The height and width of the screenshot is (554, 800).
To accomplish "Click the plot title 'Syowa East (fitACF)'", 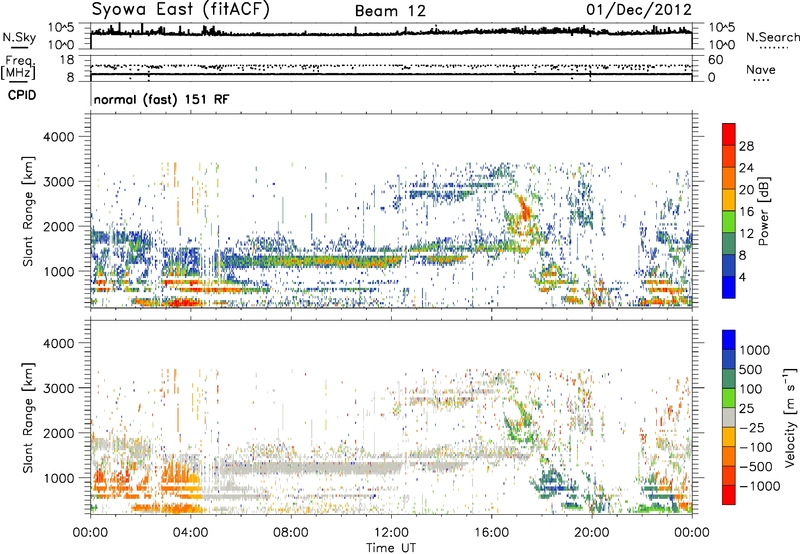I will pyautogui.click(x=181, y=9).
